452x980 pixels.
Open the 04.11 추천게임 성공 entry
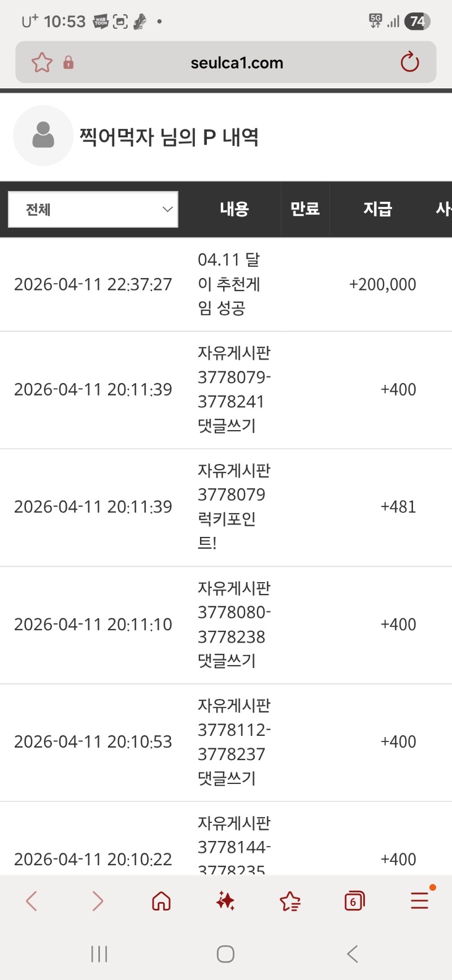[229, 284]
